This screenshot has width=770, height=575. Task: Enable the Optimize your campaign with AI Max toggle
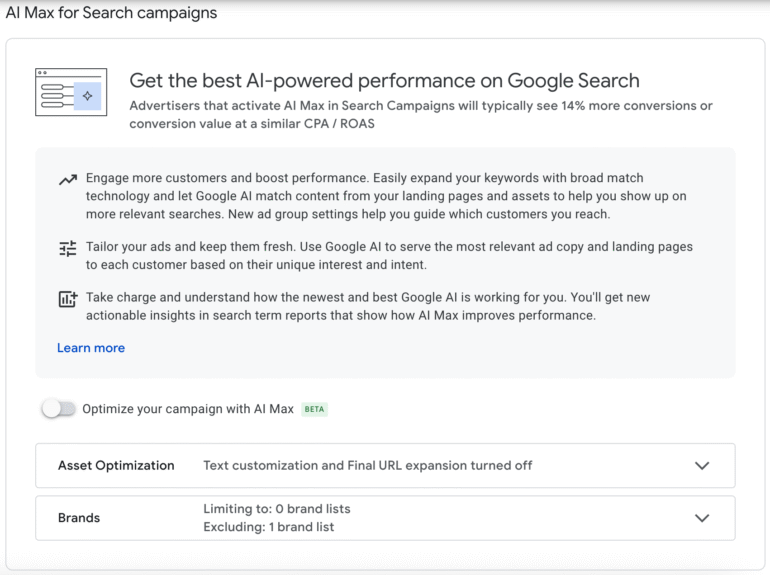59,409
